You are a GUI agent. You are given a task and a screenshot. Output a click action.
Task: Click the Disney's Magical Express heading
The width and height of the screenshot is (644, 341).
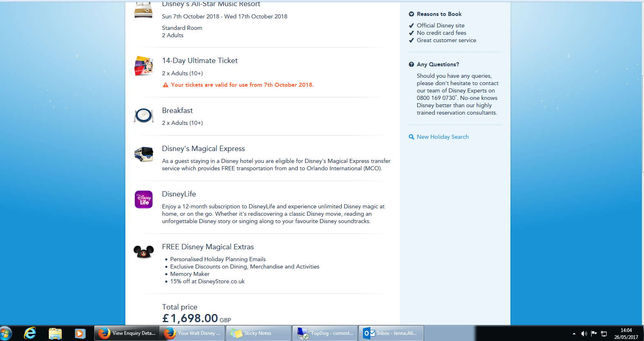coord(204,149)
